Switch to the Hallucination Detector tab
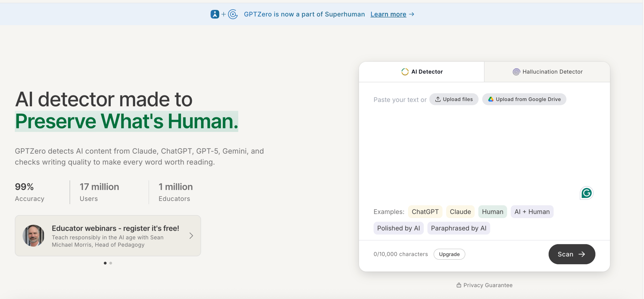 [547, 72]
